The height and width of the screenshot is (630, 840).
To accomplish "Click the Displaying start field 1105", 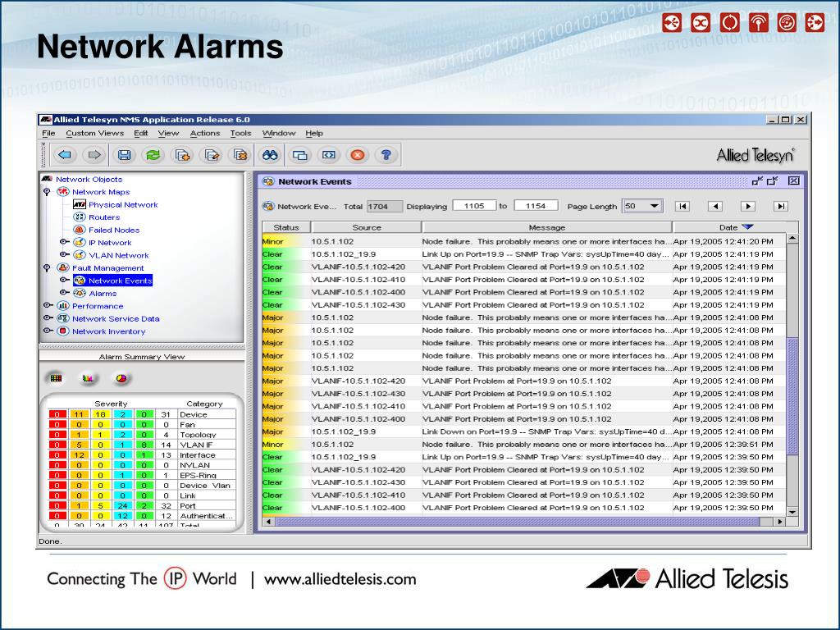I will (474, 206).
